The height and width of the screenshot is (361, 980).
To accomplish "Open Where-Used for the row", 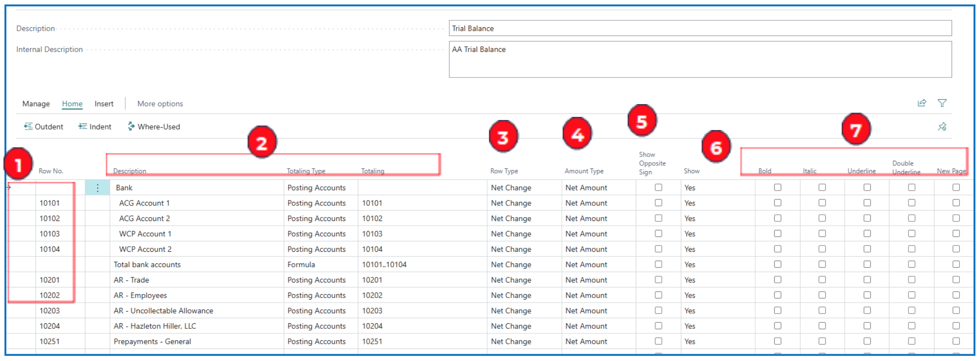I will (154, 127).
